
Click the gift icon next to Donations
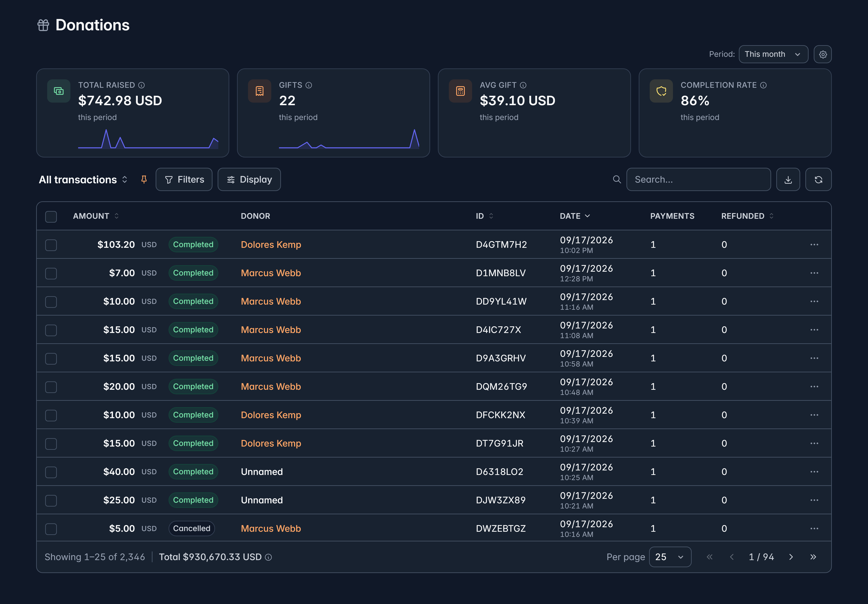[x=43, y=25]
